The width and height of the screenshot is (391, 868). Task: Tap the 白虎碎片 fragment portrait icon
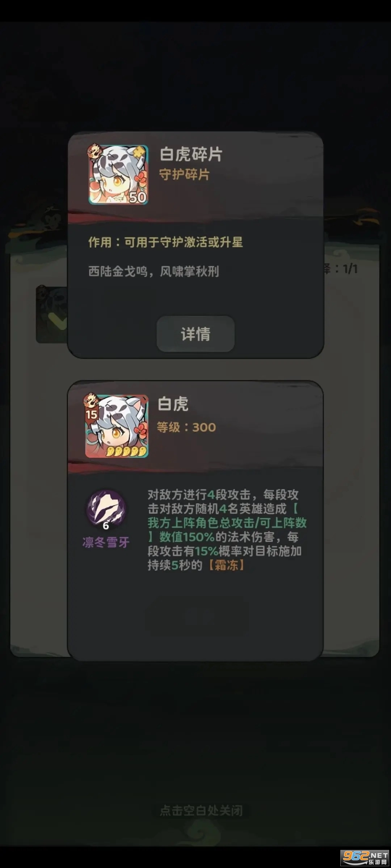point(118,175)
